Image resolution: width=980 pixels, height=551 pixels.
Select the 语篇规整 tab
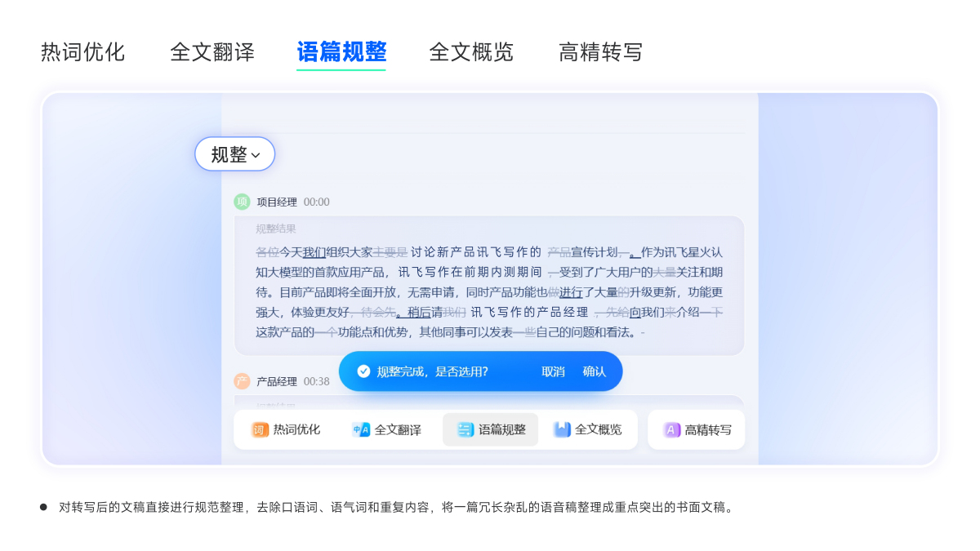[341, 51]
